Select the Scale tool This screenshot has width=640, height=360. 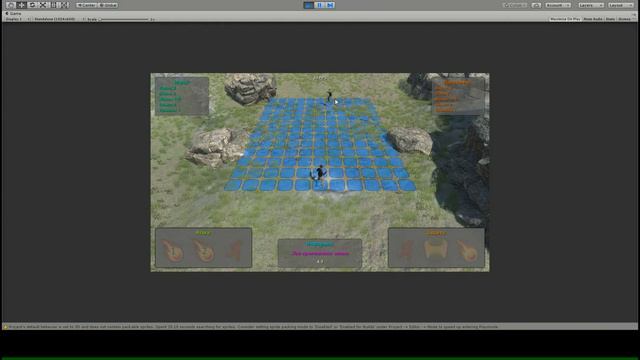click(x=43, y=5)
